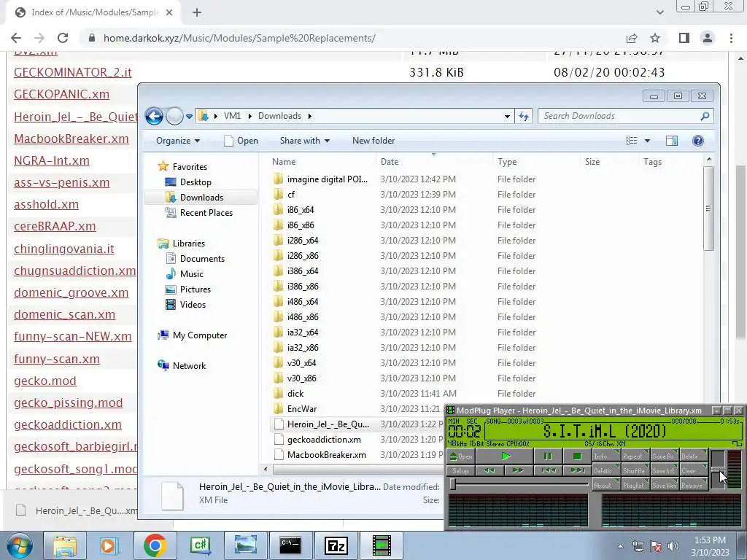Click the ModPlug volume slider
The width and height of the screenshot is (747, 560).
click(718, 469)
